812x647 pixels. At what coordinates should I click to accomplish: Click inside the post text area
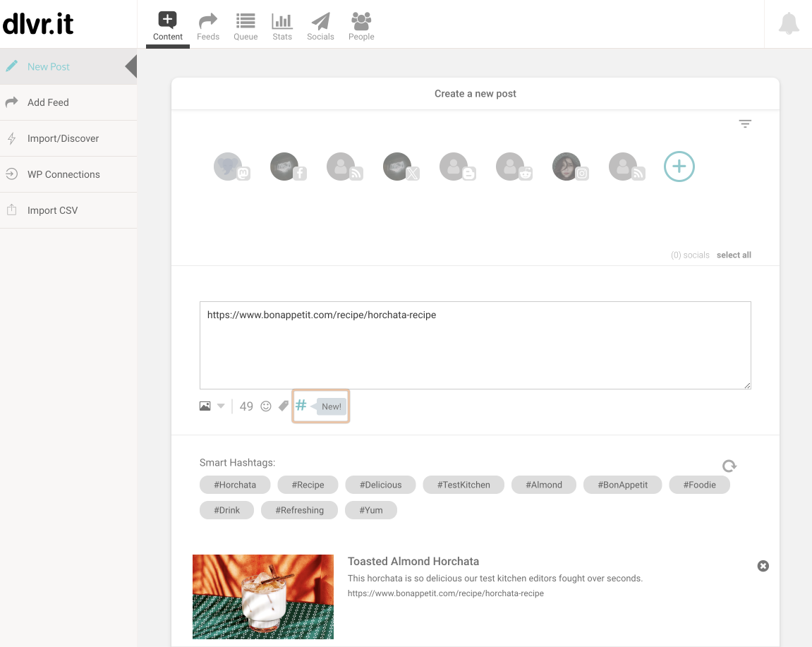pyautogui.click(x=475, y=345)
